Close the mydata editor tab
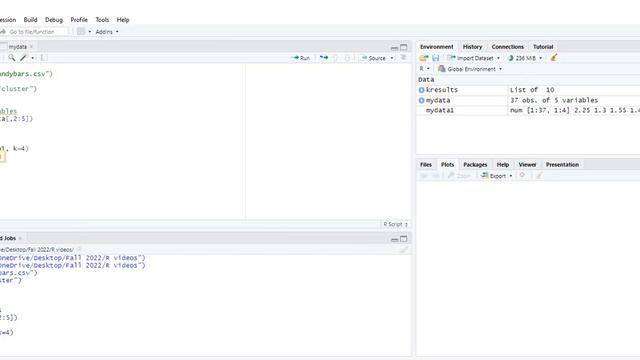This screenshot has height=360, width=640. coord(31,47)
